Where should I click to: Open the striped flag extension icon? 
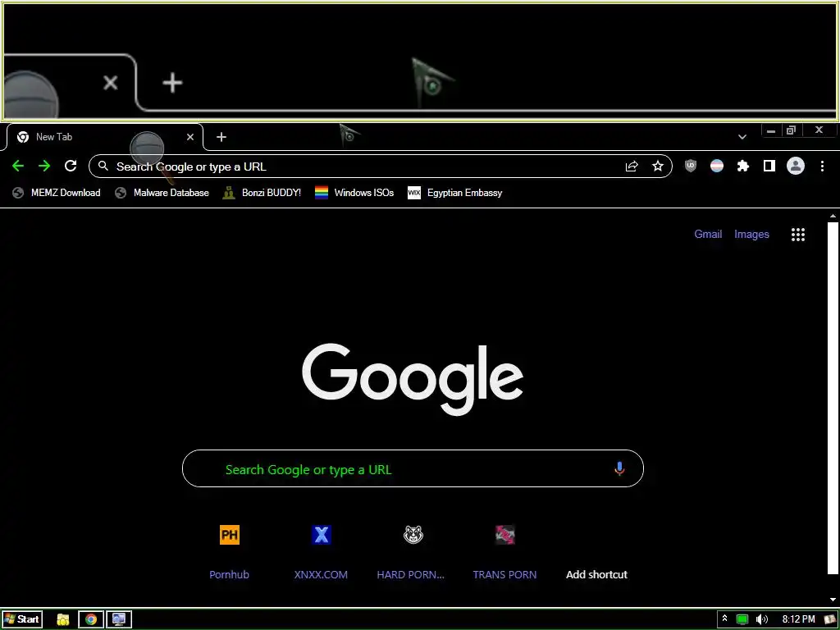click(x=717, y=166)
